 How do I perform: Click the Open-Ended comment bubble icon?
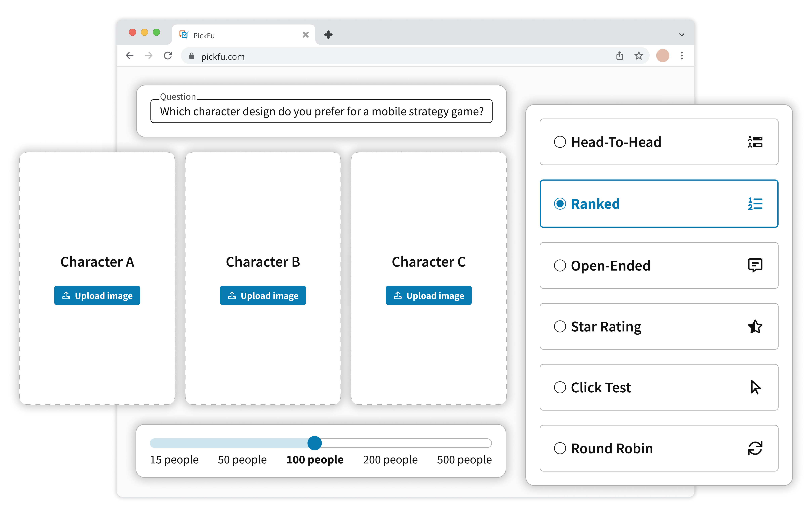coord(755,265)
